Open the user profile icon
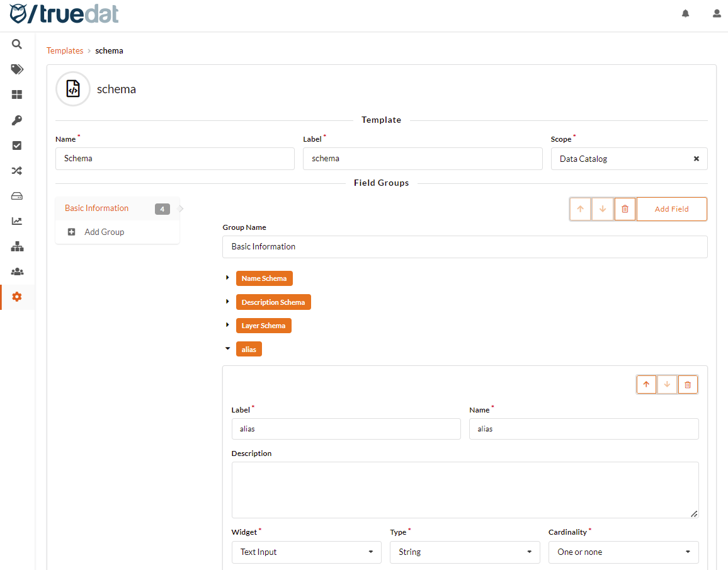 click(x=717, y=13)
